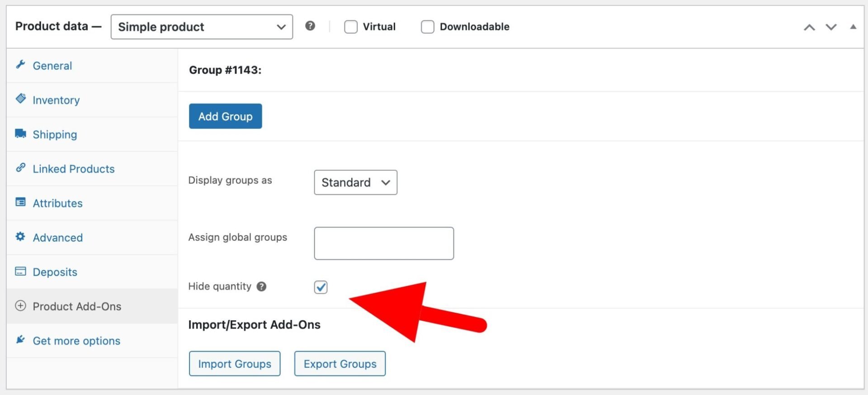Viewport: 868px width, 395px height.
Task: Click the Advanced gear icon
Action: [20, 236]
